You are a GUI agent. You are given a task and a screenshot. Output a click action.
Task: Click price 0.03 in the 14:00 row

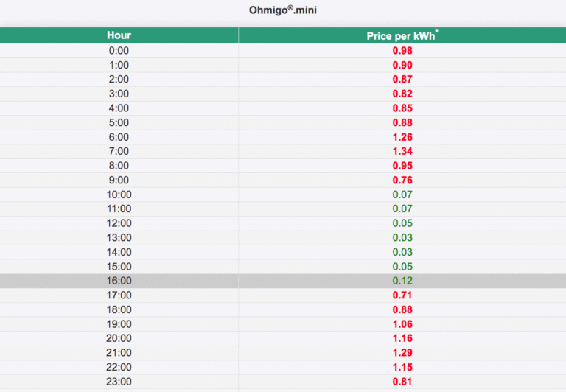[402, 252]
